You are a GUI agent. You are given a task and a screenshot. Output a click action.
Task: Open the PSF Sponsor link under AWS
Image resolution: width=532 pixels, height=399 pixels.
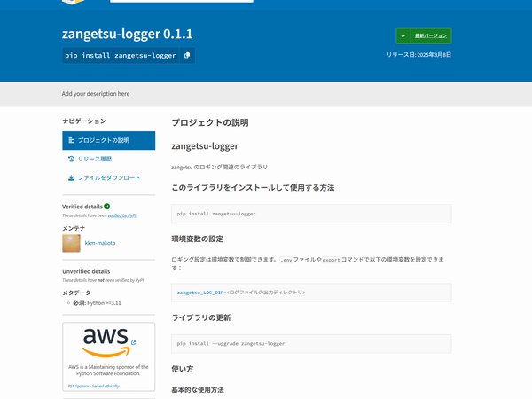click(94, 386)
